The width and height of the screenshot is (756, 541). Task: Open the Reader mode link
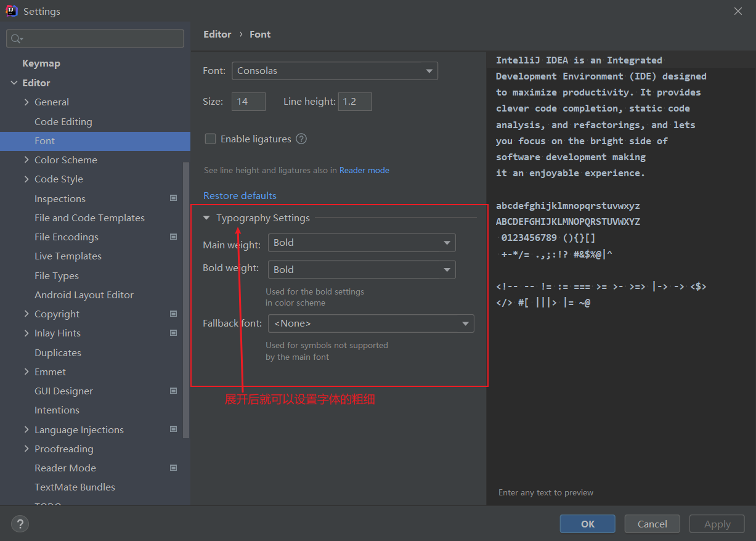364,170
